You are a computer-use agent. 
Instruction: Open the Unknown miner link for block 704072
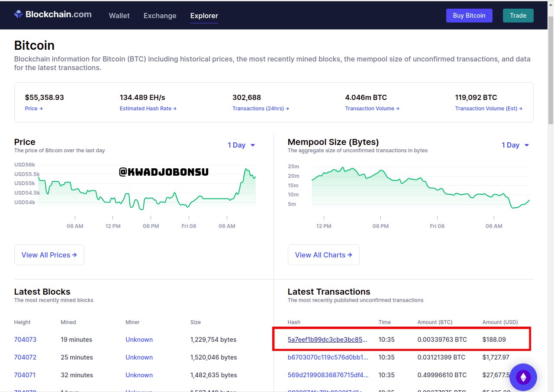coord(139,357)
